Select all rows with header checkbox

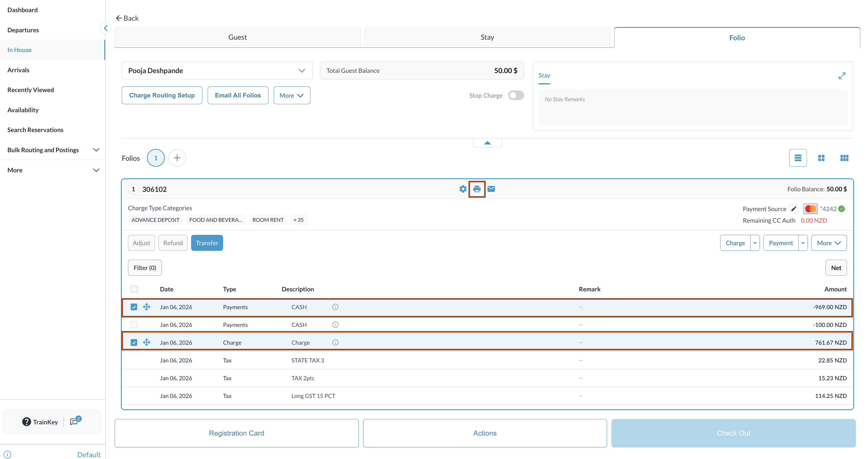134,289
